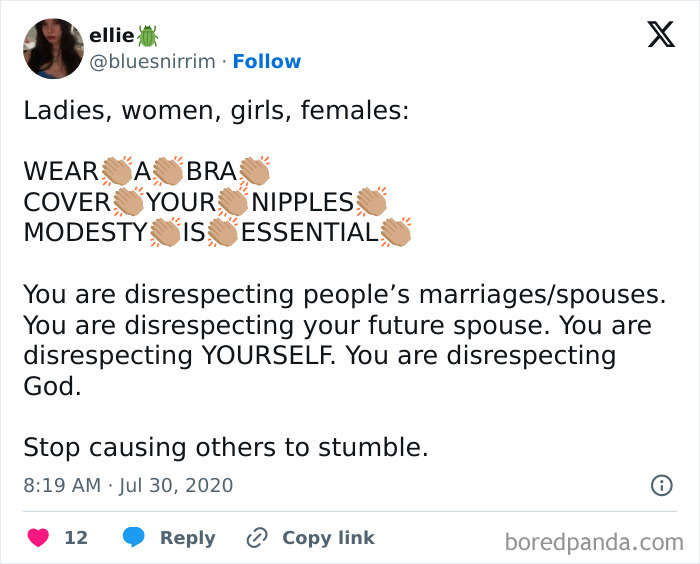This screenshot has width=700, height=564.
Task: Click the boredpanda.com watermark
Action: 594,542
